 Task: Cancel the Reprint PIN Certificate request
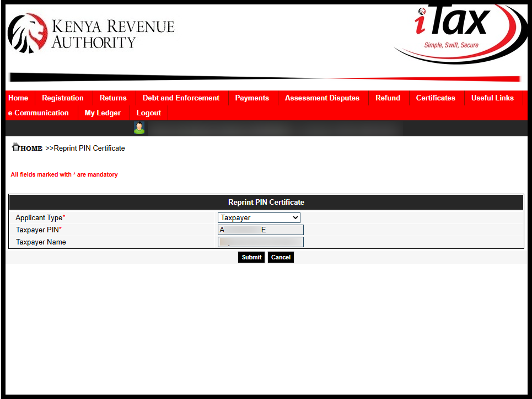coord(281,257)
